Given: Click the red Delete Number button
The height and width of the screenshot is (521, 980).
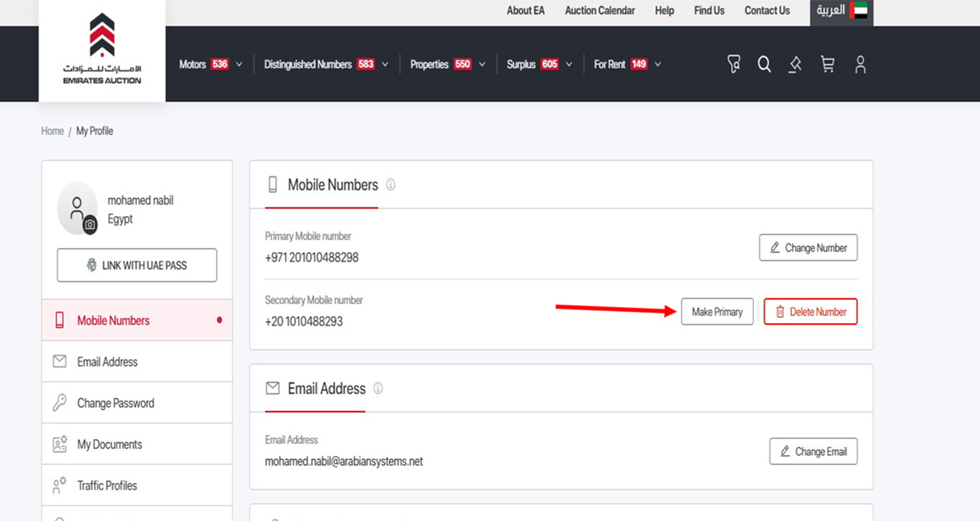Looking at the screenshot, I should (810, 312).
